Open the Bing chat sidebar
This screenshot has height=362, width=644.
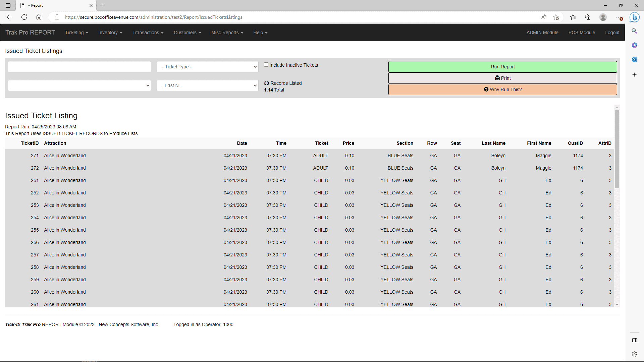pos(634,17)
